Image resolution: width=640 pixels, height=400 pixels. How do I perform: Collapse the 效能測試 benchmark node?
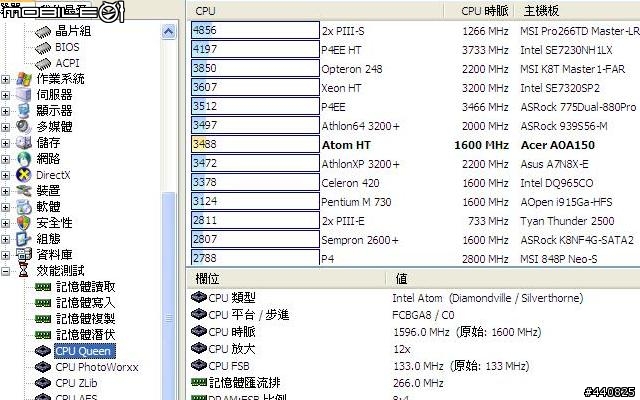coord(5,271)
